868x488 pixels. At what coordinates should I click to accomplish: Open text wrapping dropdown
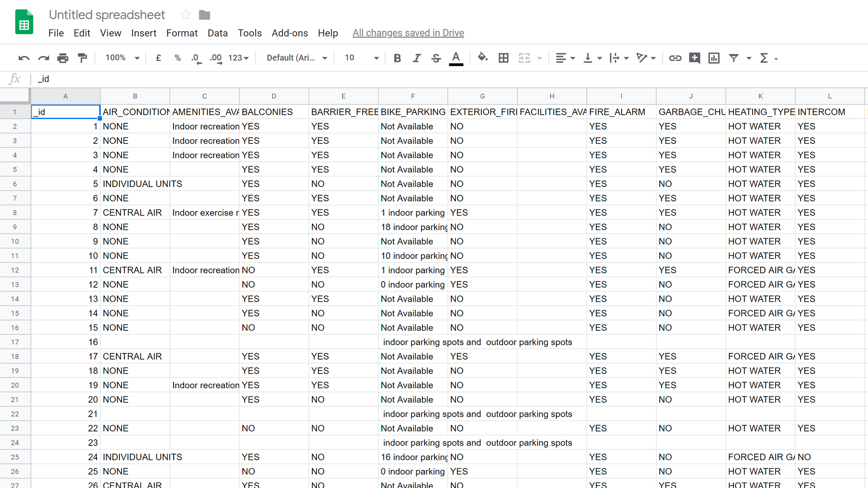coord(619,58)
